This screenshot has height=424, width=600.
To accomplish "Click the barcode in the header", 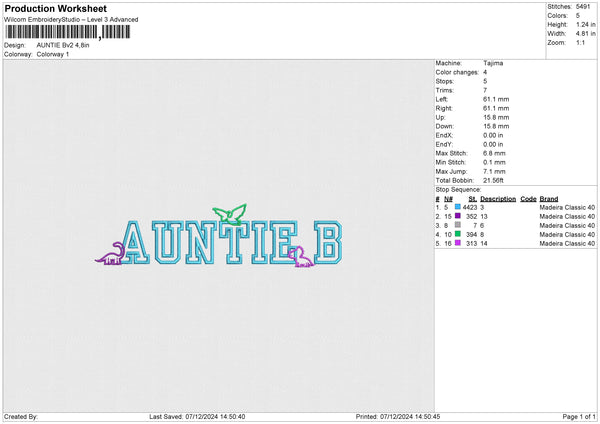I will [67, 31].
